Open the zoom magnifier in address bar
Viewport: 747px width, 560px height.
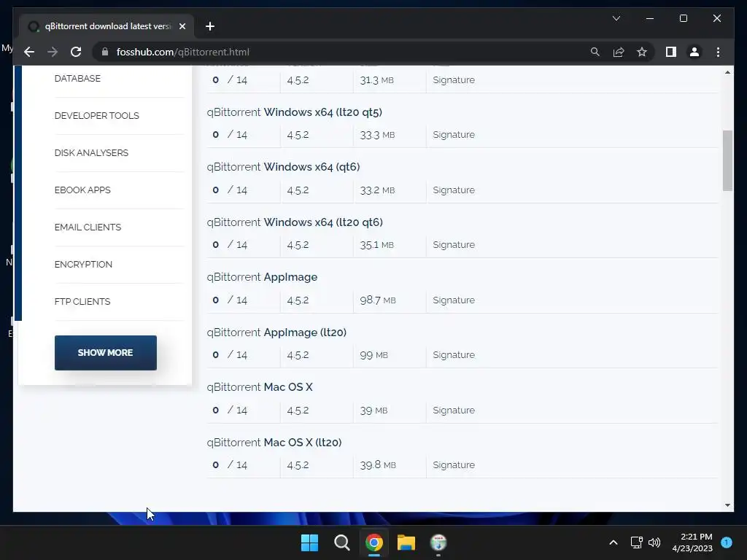595,52
